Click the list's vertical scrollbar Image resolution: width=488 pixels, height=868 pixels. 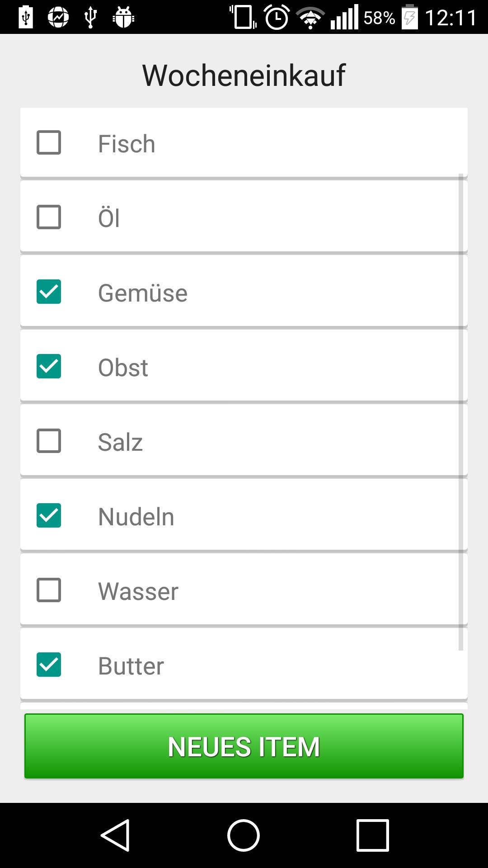[x=461, y=412]
